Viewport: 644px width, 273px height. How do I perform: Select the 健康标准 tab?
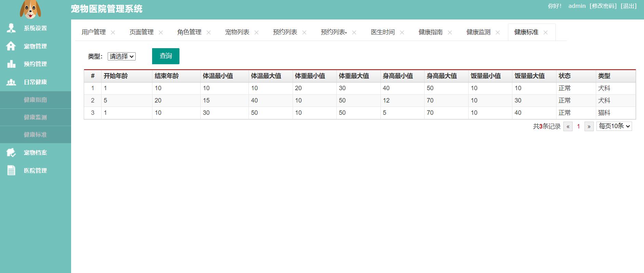pos(526,32)
